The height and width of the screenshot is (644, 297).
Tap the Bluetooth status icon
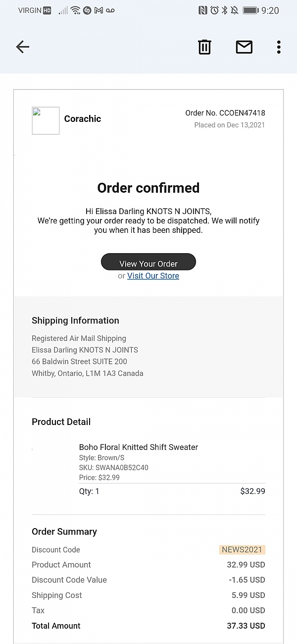[x=224, y=10]
